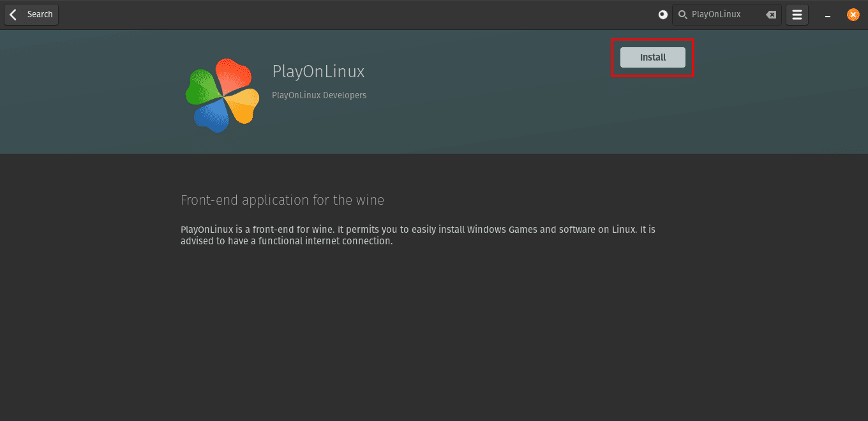Go back using the Search button
This screenshot has width=868, height=421.
(x=31, y=14)
